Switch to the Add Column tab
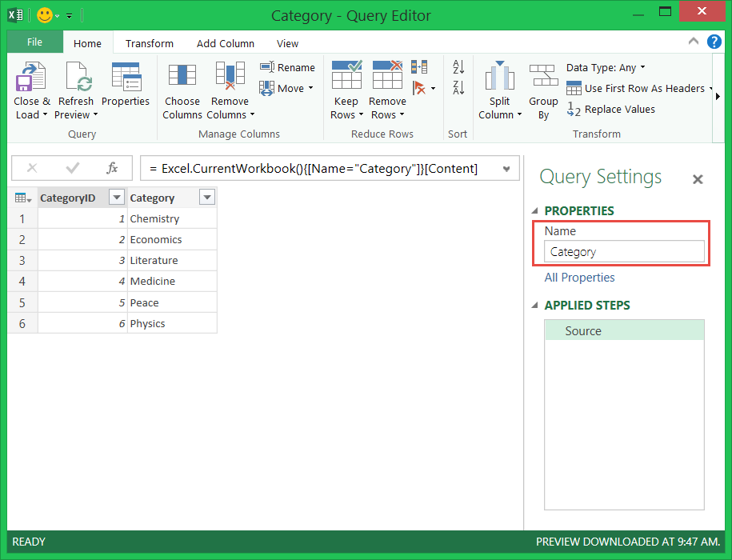The image size is (732, 560). pyautogui.click(x=226, y=43)
